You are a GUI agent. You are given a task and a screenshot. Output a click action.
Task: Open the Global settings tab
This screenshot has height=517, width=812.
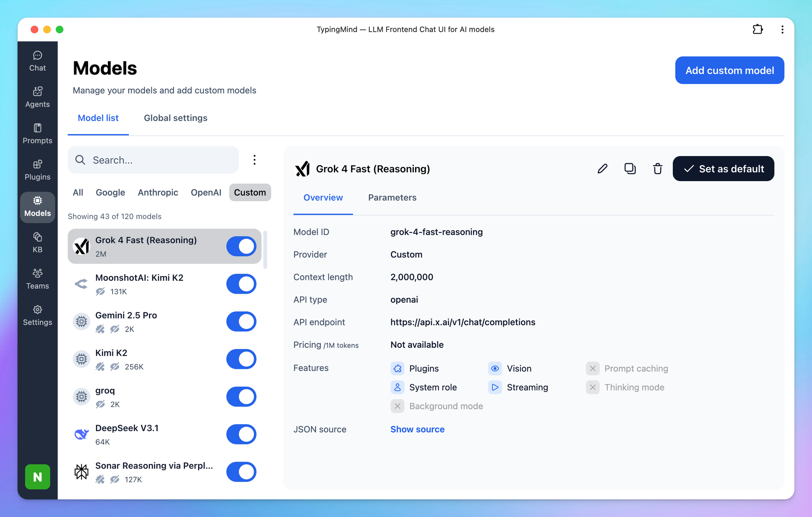point(175,118)
